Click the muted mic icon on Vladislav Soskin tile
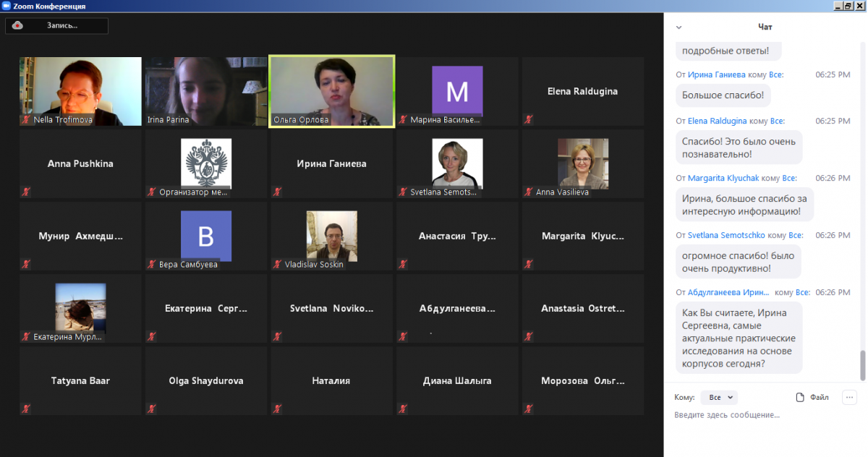The height and width of the screenshot is (457, 868). coord(278,265)
